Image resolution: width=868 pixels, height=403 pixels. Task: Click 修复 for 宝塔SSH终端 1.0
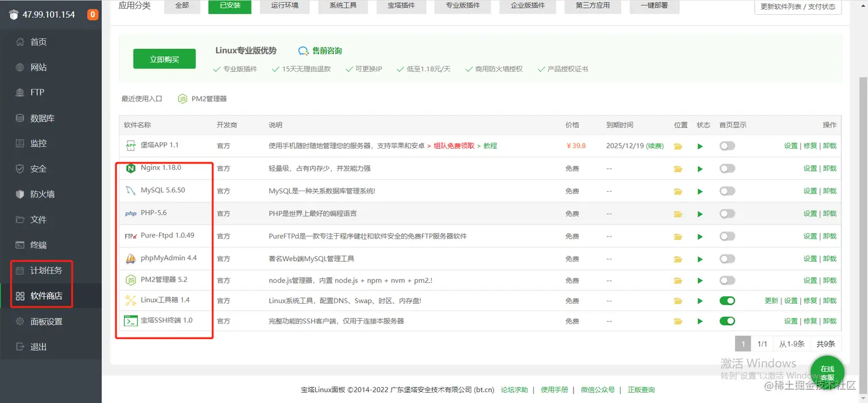[810, 321]
